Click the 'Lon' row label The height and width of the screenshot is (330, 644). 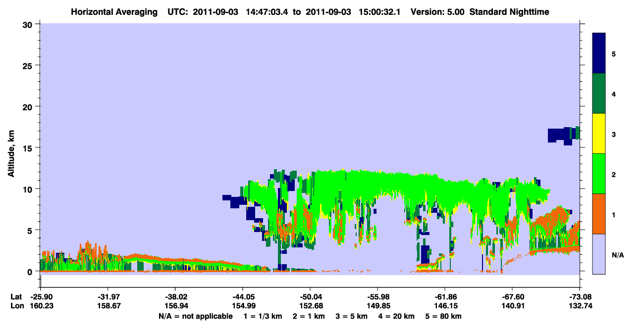click(x=16, y=306)
